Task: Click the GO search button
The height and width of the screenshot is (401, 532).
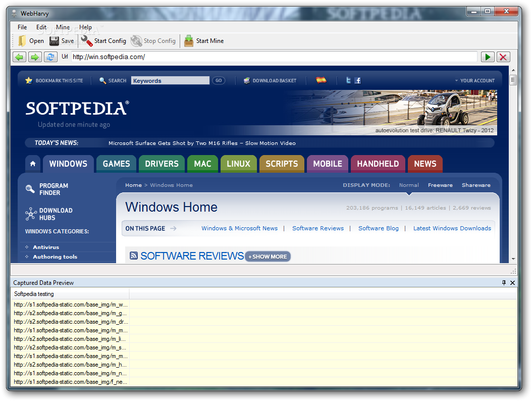Action: [219, 80]
